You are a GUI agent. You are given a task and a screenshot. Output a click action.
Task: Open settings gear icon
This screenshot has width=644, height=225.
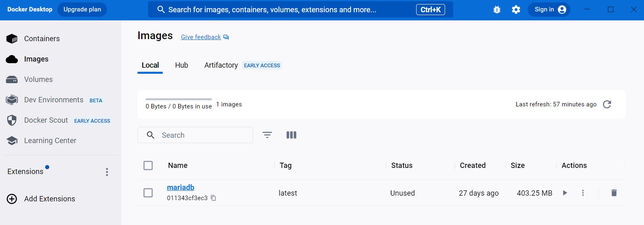coord(516,10)
